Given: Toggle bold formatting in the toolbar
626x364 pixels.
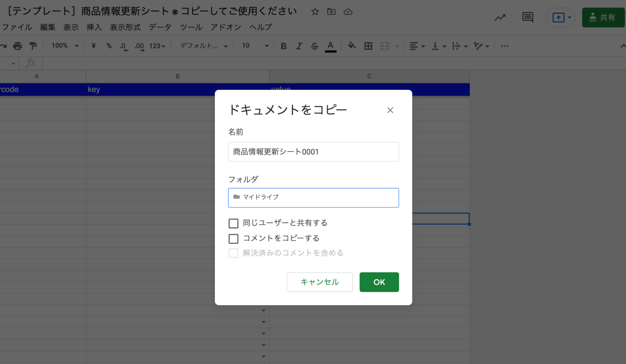Looking at the screenshot, I should click(283, 46).
